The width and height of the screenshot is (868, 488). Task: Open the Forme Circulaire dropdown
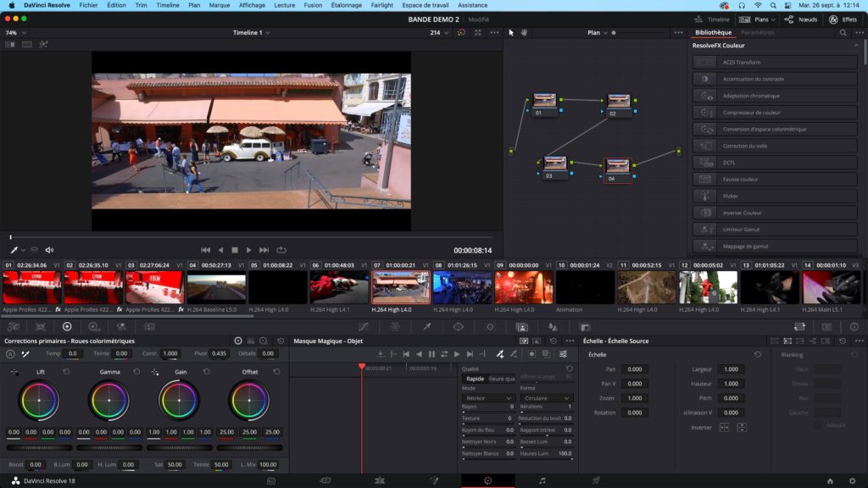pyautogui.click(x=546, y=398)
